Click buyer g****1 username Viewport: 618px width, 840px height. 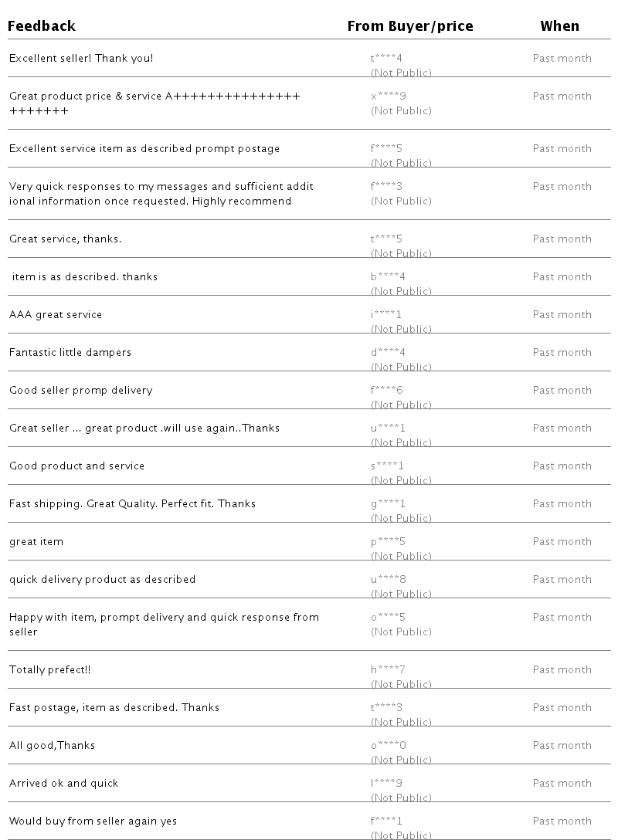point(388,504)
